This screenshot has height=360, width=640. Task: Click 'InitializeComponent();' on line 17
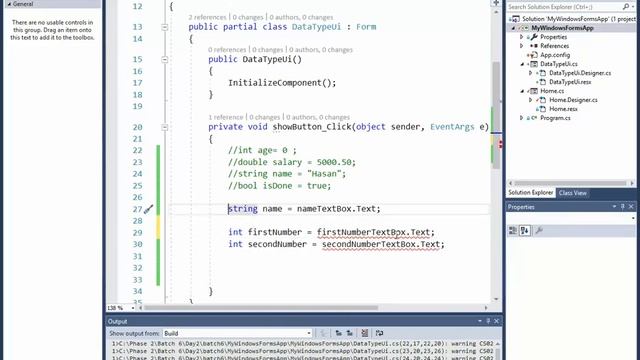click(x=282, y=83)
